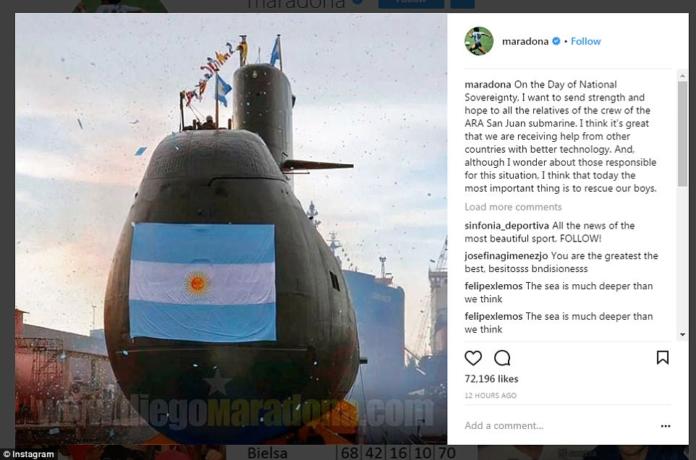Follow the maradona account

(x=585, y=41)
